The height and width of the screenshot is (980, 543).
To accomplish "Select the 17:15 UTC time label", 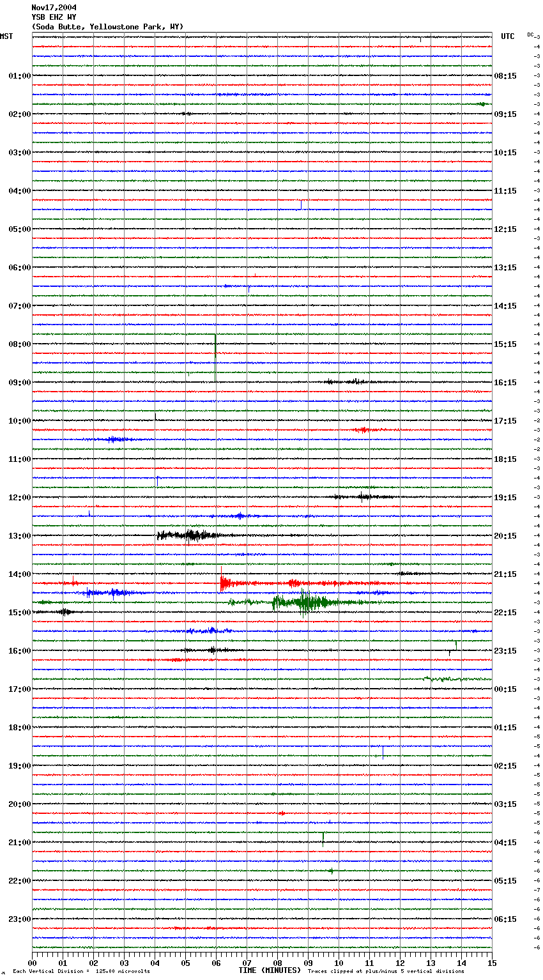I will [505, 421].
